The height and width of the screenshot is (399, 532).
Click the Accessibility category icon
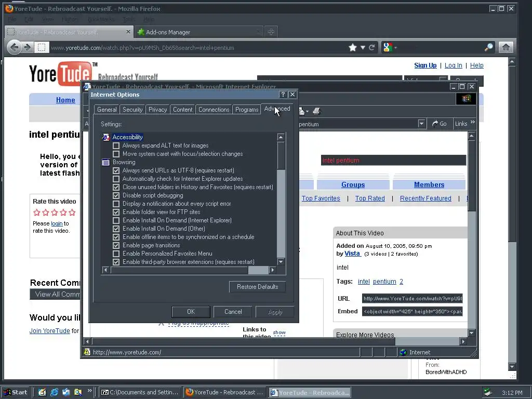pos(106,137)
